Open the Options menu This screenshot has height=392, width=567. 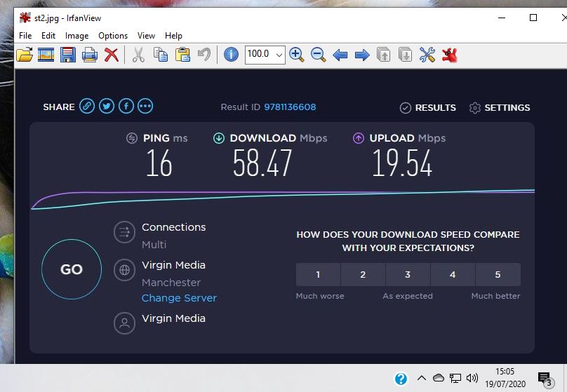[113, 36]
